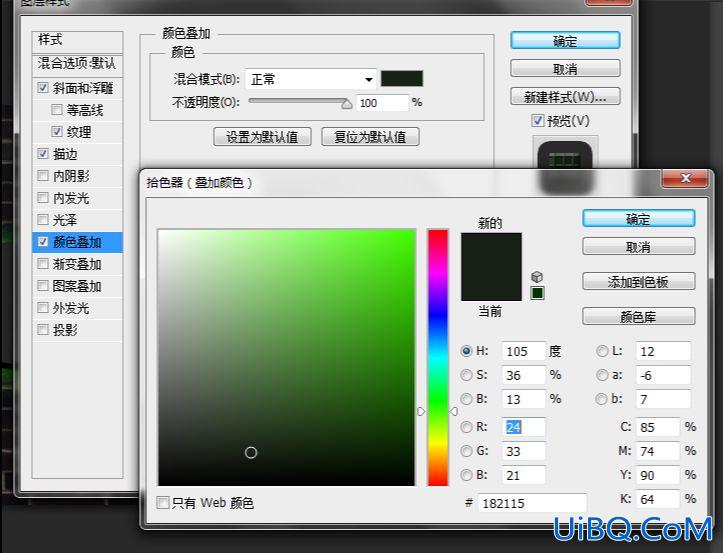Open the 混合模式 dropdown showing 正常
This screenshot has height=553, width=723.
pos(311,79)
